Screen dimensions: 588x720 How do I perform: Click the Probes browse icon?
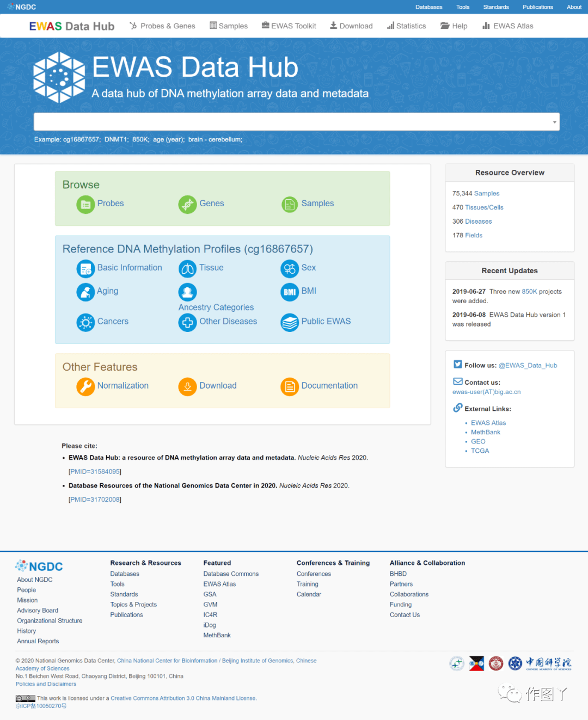[85, 205]
